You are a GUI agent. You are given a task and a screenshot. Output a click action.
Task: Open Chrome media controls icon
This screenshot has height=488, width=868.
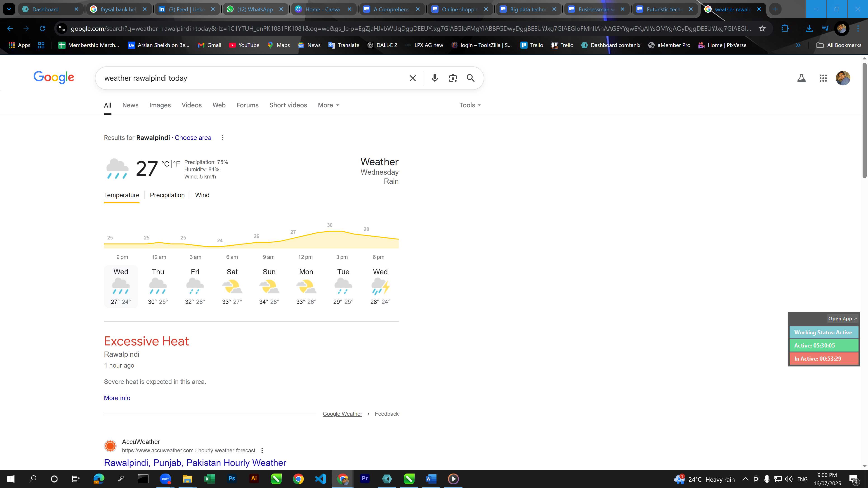[x=825, y=29]
